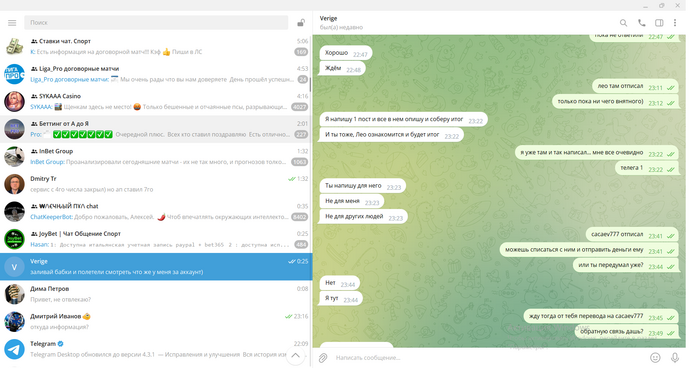The width and height of the screenshot is (700, 368).
Task: Open the Дима Петров conversation
Action: tap(155, 294)
